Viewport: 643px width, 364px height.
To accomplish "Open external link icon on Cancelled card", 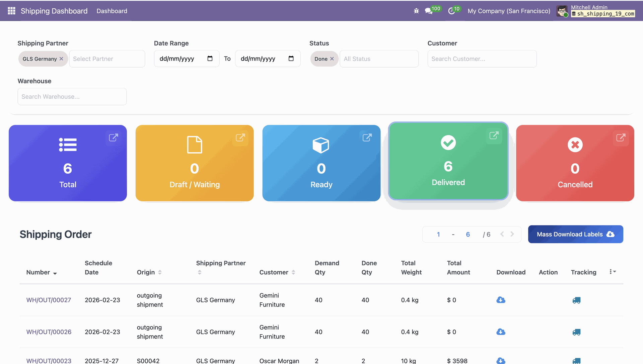I will click(621, 138).
